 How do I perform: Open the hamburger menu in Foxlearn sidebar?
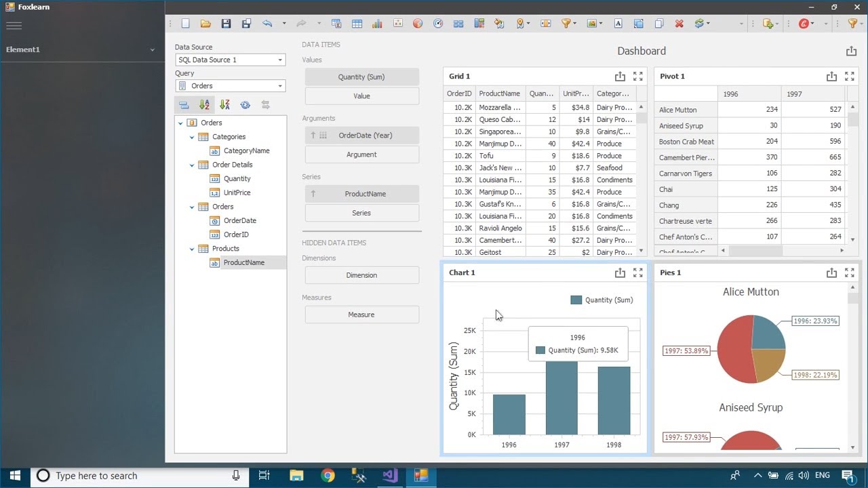(14, 26)
